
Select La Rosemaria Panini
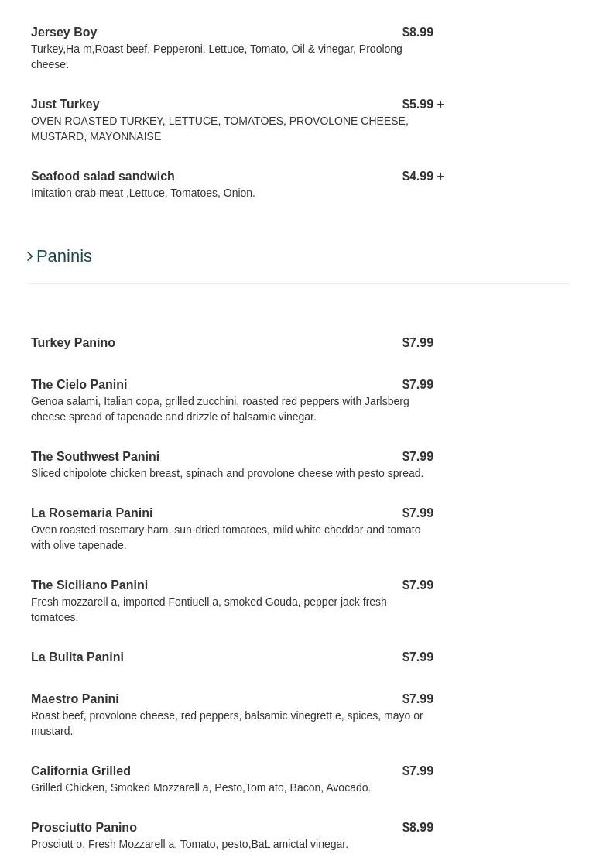coord(91,513)
